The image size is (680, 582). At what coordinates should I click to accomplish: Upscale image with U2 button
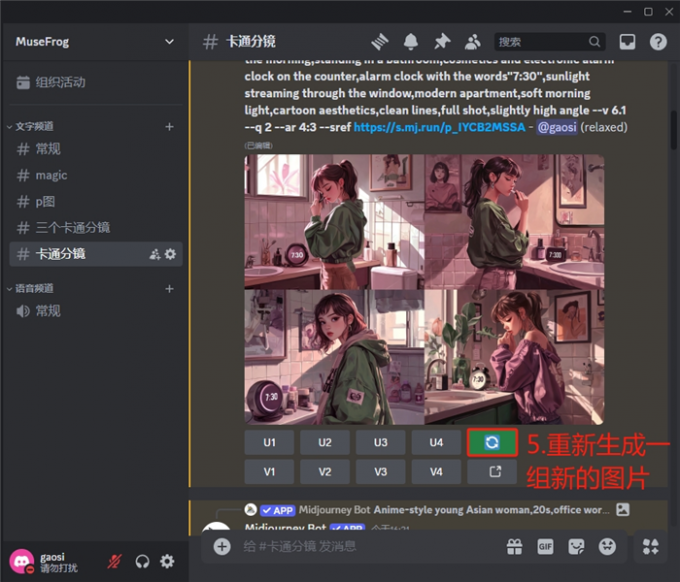325,442
